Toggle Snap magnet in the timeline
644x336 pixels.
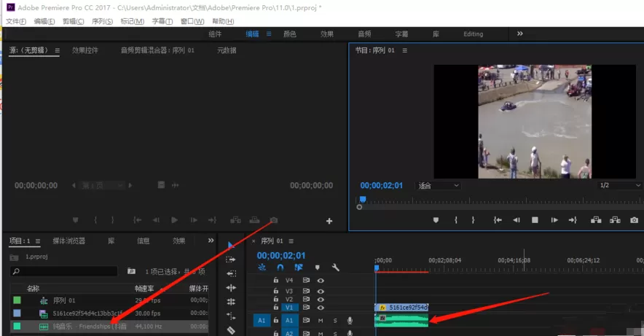click(280, 267)
